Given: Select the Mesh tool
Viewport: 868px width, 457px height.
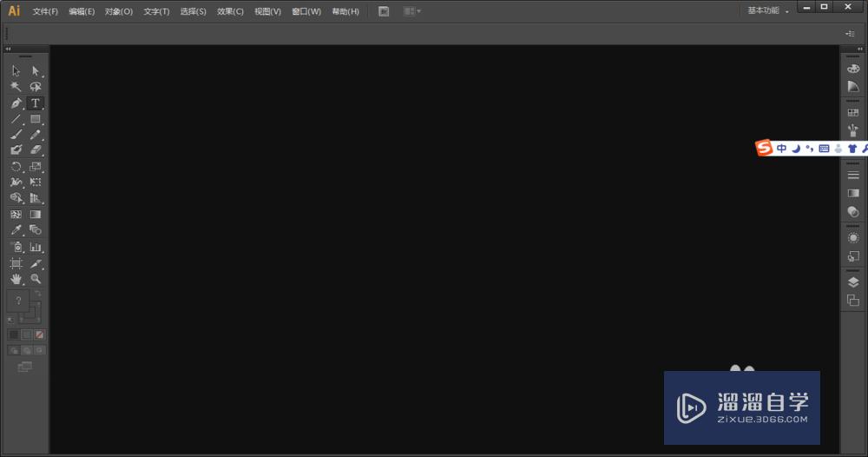Looking at the screenshot, I should coord(16,215).
